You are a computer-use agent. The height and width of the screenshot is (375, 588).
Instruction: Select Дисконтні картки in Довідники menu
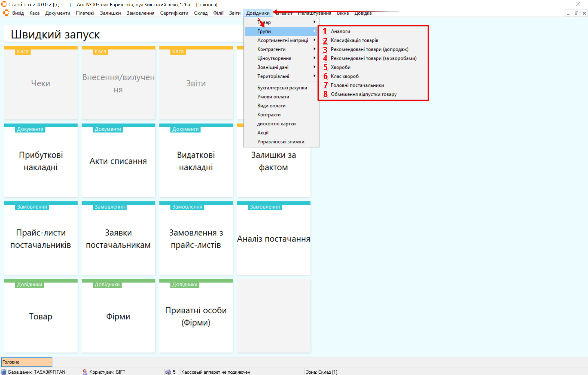pyautogui.click(x=276, y=124)
